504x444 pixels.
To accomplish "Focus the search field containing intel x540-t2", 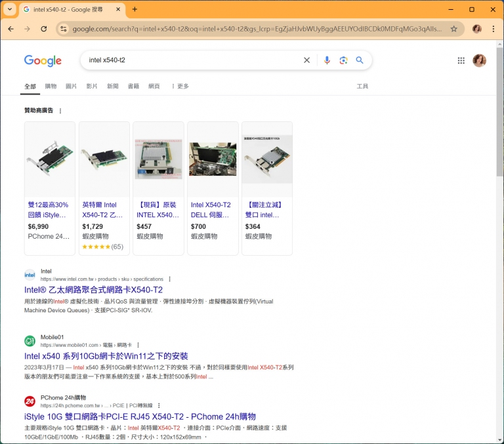I will point(193,60).
